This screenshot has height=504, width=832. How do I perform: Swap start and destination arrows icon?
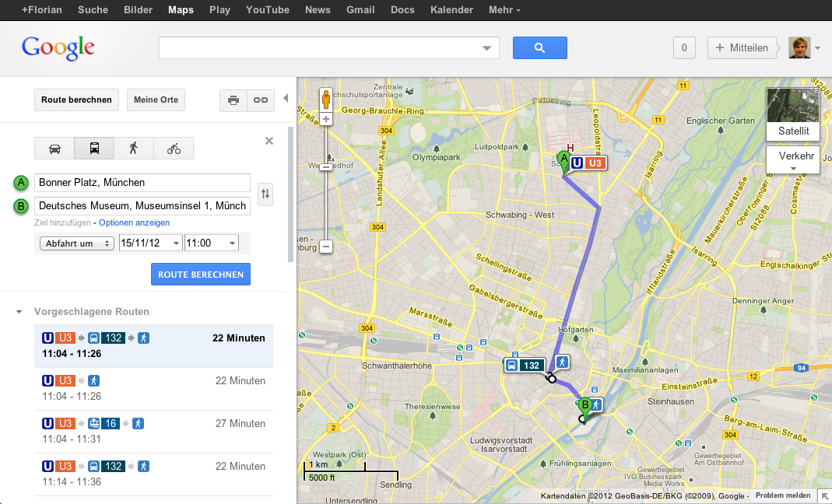(265, 194)
